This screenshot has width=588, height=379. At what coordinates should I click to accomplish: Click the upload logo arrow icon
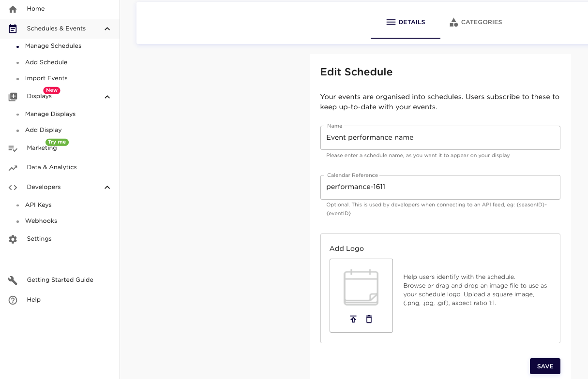point(353,319)
